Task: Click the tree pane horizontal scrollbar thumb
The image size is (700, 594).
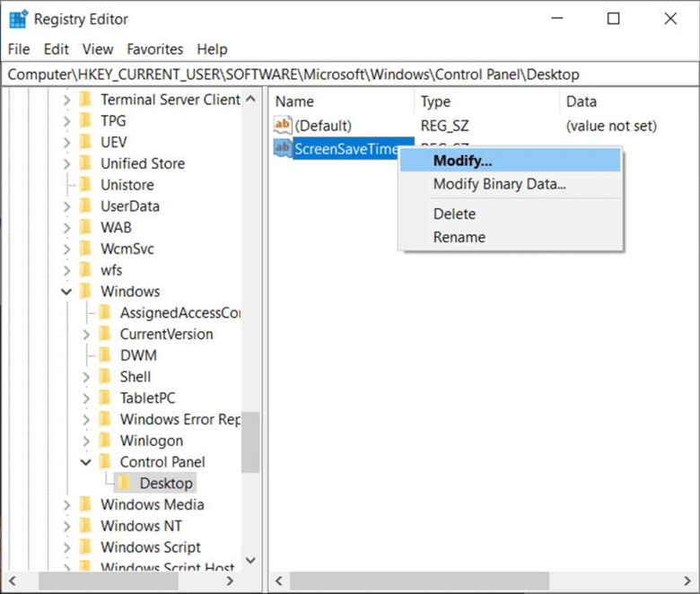Action: coord(109,581)
